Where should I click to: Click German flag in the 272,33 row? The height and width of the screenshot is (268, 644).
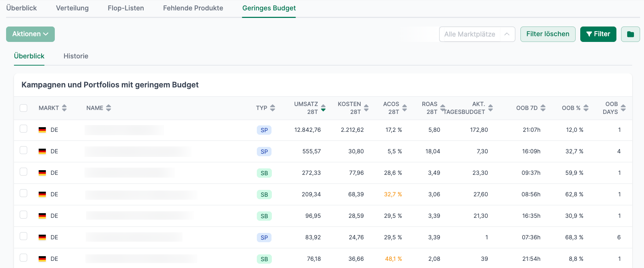pos(42,173)
